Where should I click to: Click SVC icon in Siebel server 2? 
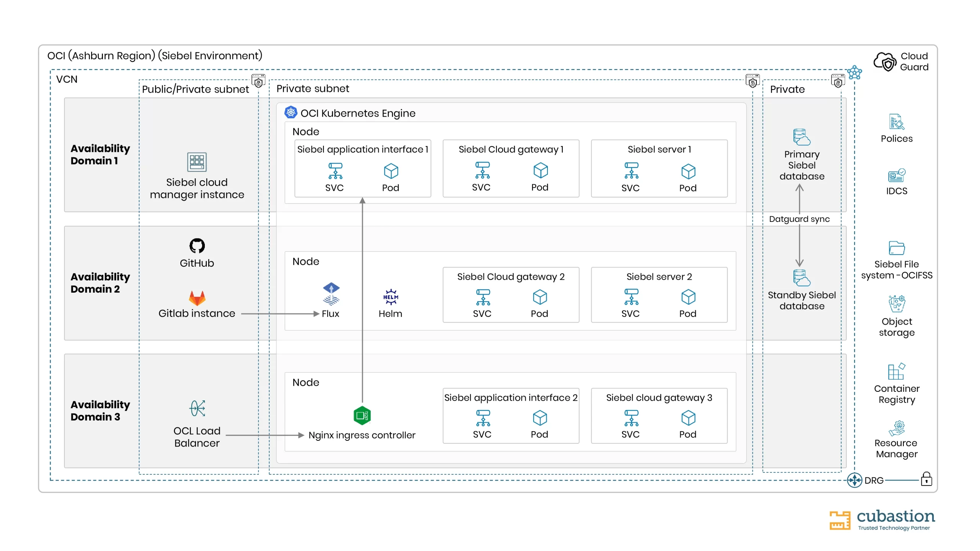pyautogui.click(x=631, y=297)
